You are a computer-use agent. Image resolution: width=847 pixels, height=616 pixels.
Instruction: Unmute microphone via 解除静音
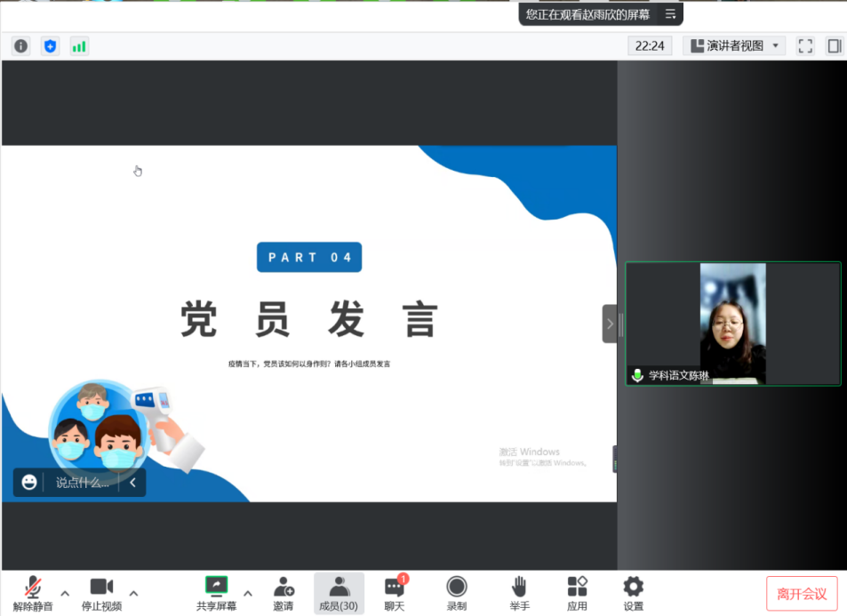click(33, 593)
